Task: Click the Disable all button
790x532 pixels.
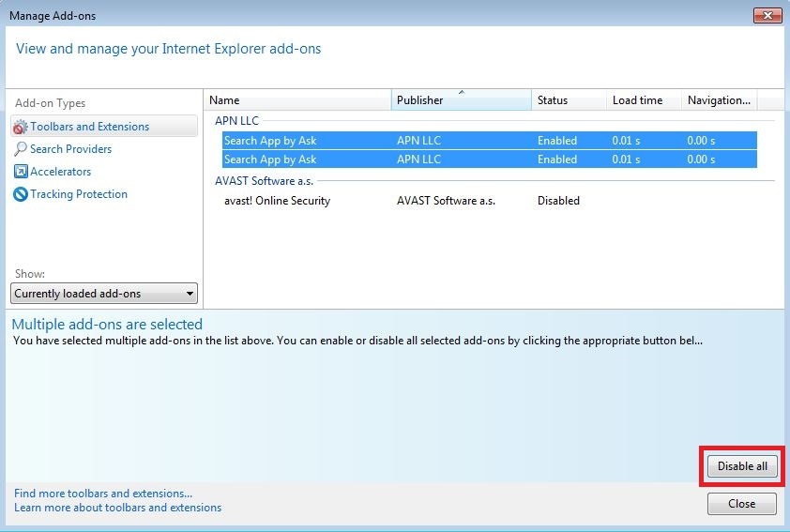Action: click(742, 466)
